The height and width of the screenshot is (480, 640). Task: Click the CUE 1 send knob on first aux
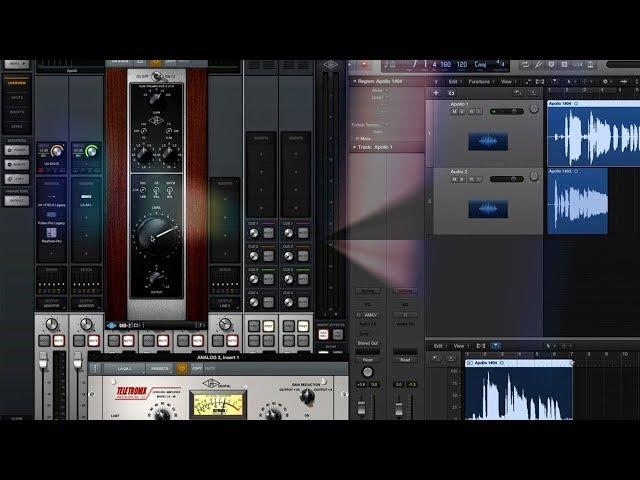point(253,233)
